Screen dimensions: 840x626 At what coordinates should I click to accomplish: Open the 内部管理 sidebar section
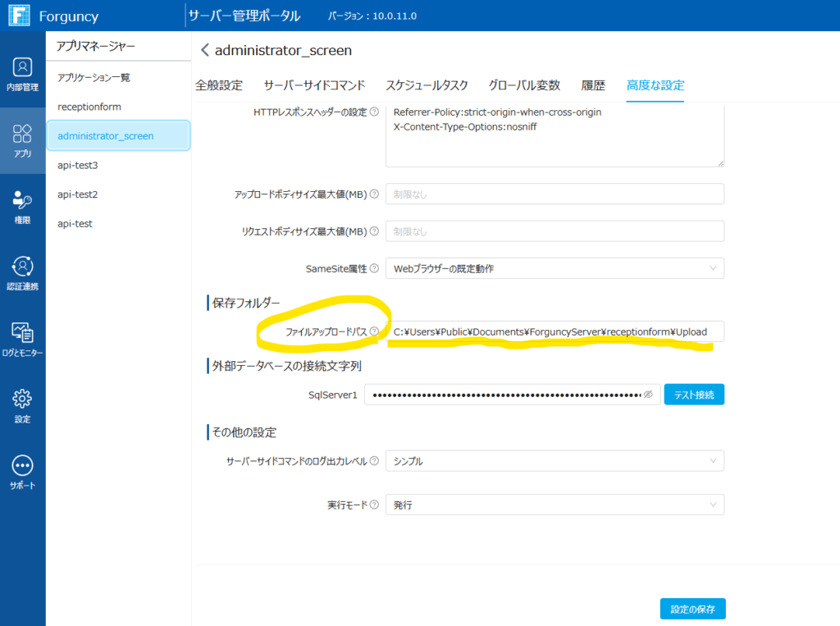pos(22,73)
